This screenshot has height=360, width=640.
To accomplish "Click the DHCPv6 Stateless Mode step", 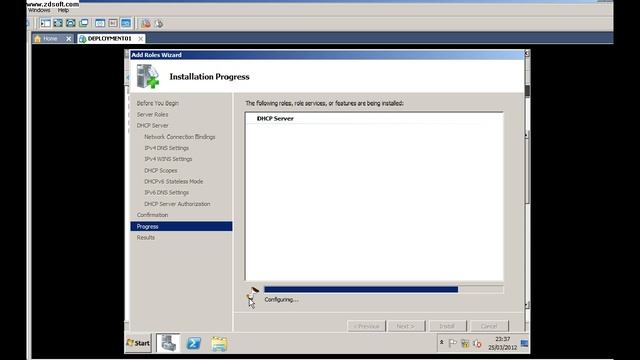I will click(x=173, y=182).
